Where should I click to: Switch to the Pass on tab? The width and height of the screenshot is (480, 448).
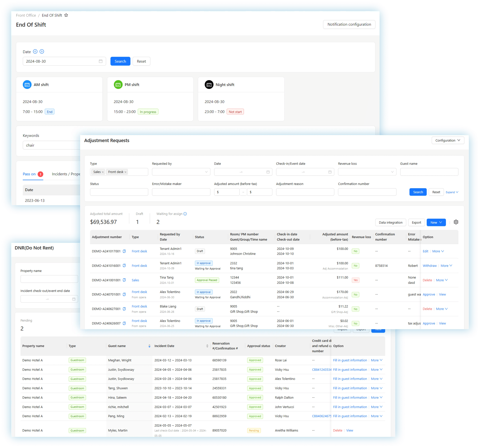tap(29, 174)
